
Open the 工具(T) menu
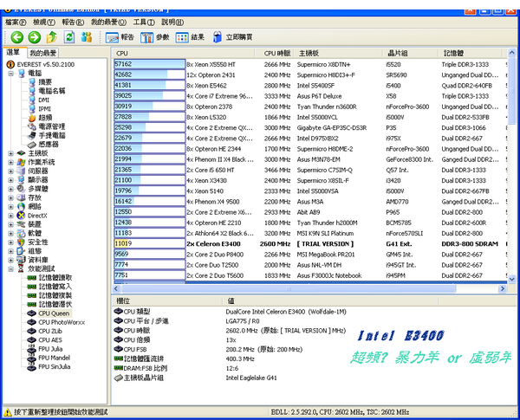point(144,23)
